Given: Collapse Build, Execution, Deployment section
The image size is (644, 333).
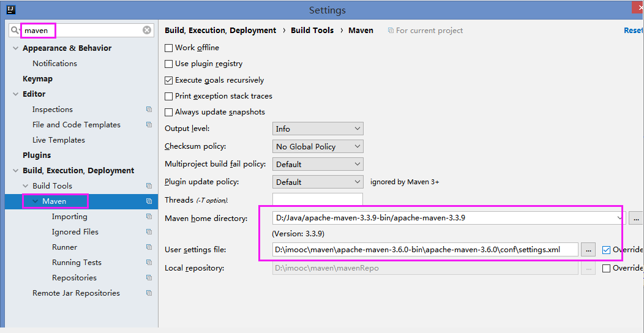Looking at the screenshot, I should point(15,171).
